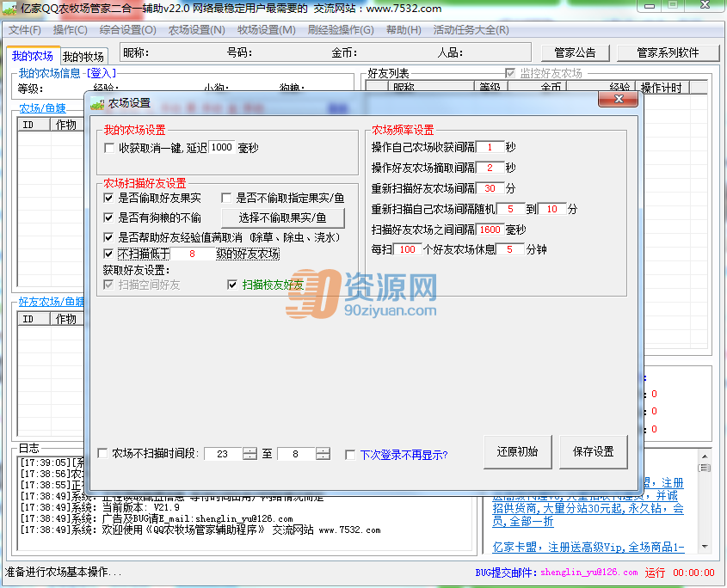Open the 操作(C) menu
Image resolution: width=727 pixels, height=588 pixels.
pos(70,30)
